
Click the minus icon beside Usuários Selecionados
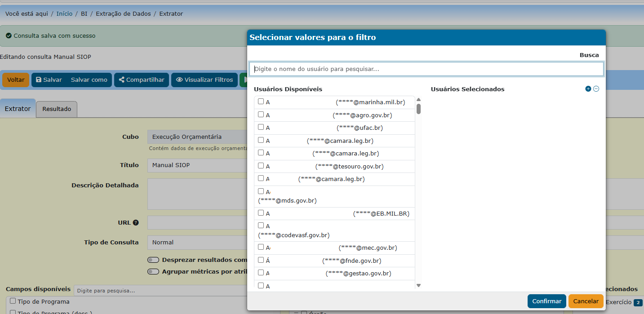[596, 89]
